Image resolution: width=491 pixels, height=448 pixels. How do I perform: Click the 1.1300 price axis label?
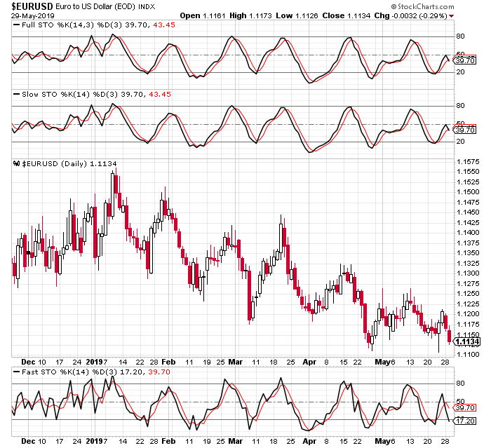pyautogui.click(x=468, y=273)
